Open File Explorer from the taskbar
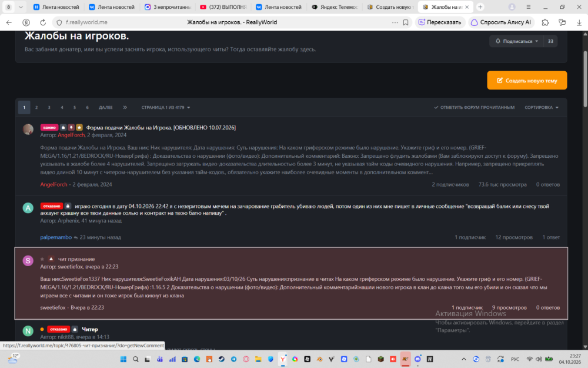588x368 pixels. coord(258,359)
